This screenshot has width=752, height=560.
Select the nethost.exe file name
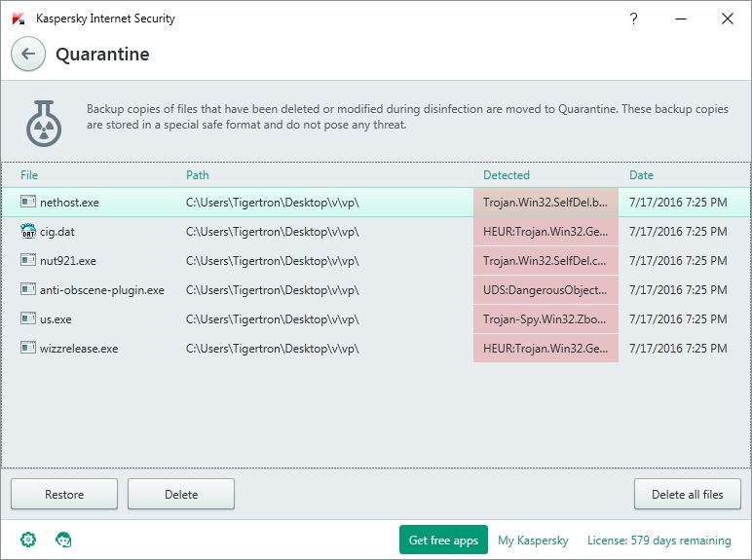pos(69,203)
